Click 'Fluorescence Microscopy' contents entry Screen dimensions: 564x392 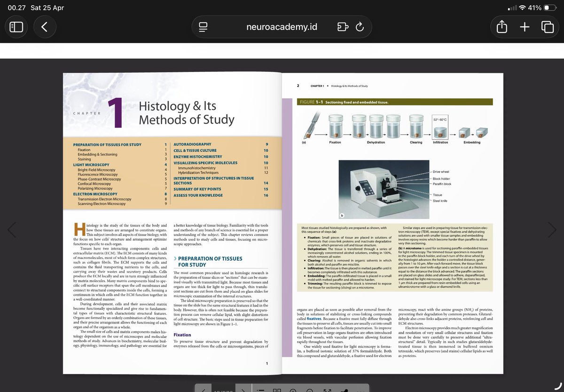pyautogui.click(x=98, y=174)
